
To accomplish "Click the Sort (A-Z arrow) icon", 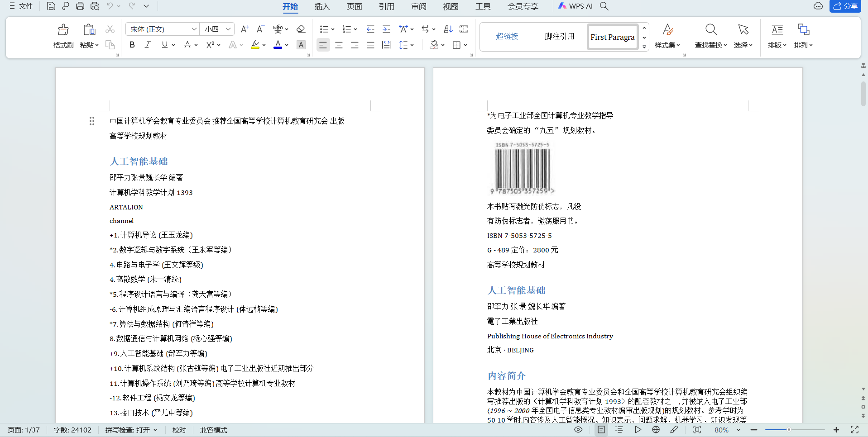I will 448,29.
